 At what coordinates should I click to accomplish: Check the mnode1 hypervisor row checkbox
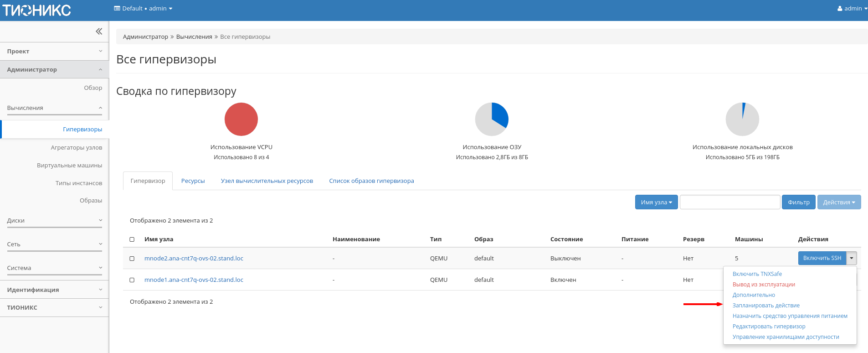pyautogui.click(x=132, y=280)
